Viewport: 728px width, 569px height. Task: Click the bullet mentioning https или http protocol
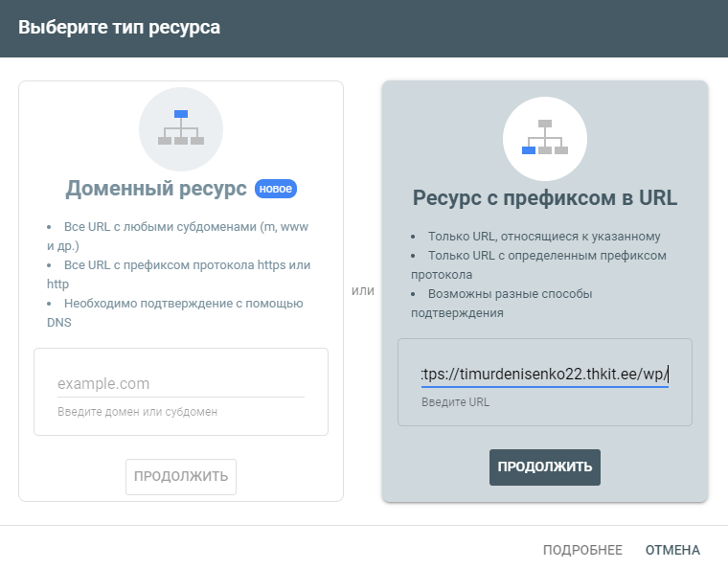point(179,274)
